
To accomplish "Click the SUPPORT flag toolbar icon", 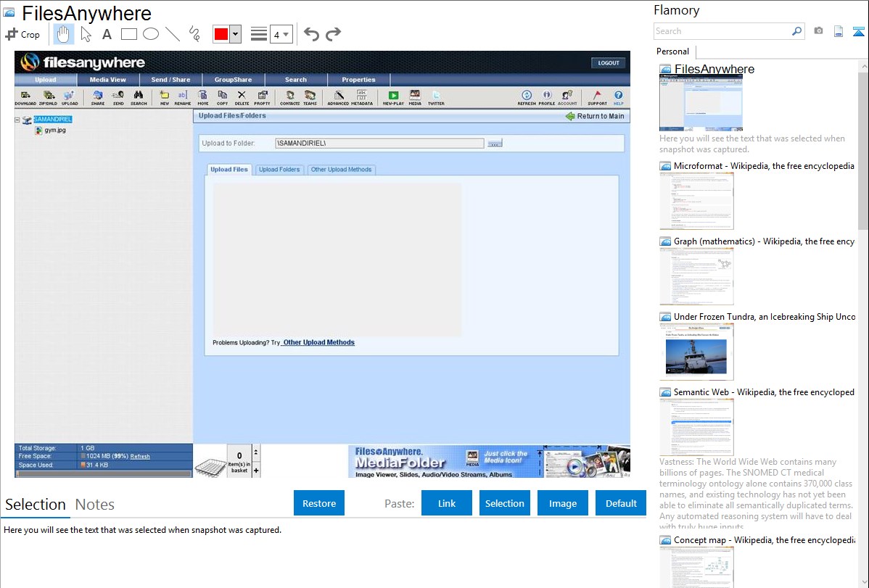I will (x=597, y=98).
